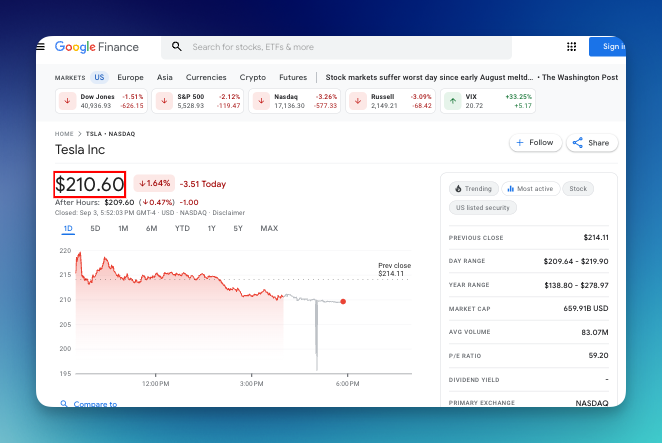
Task: Click the plus icon in Follow
Action: click(520, 143)
